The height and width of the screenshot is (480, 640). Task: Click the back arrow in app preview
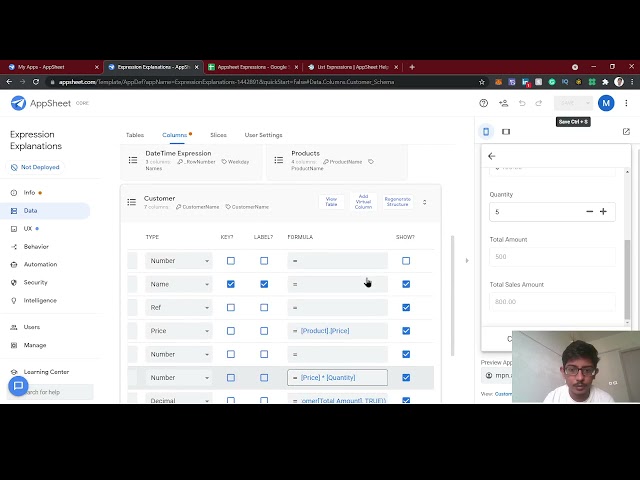[491, 156]
